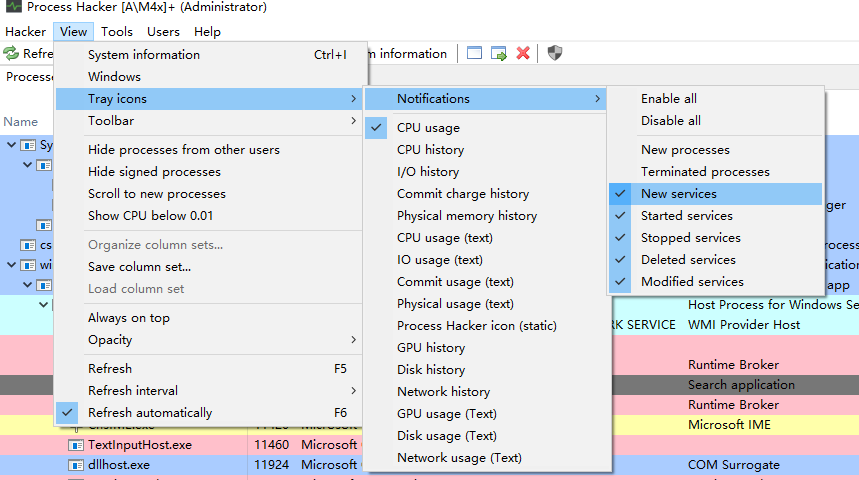Uncheck Modified services notifications
Image resolution: width=859 pixels, height=480 pixels.
tap(715, 282)
